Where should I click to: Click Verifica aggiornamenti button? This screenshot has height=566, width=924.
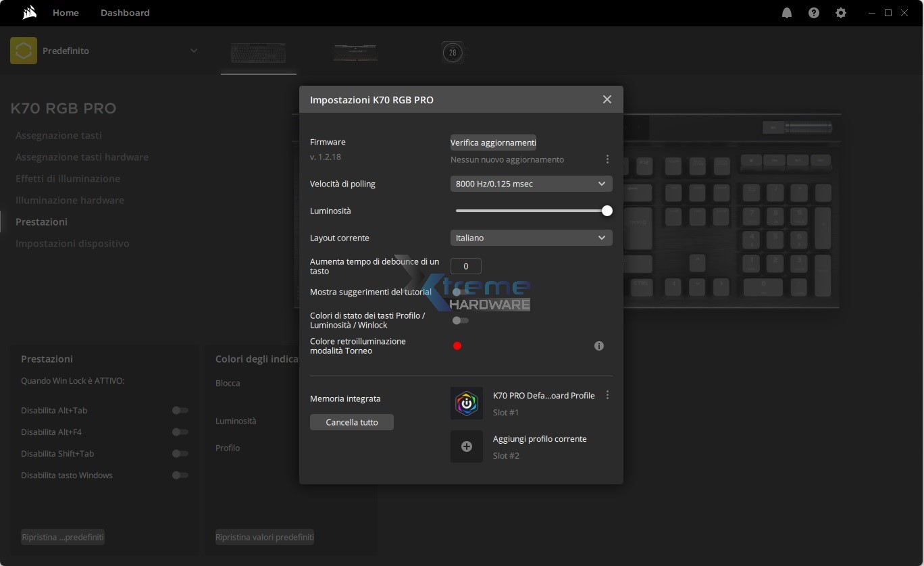(x=493, y=143)
